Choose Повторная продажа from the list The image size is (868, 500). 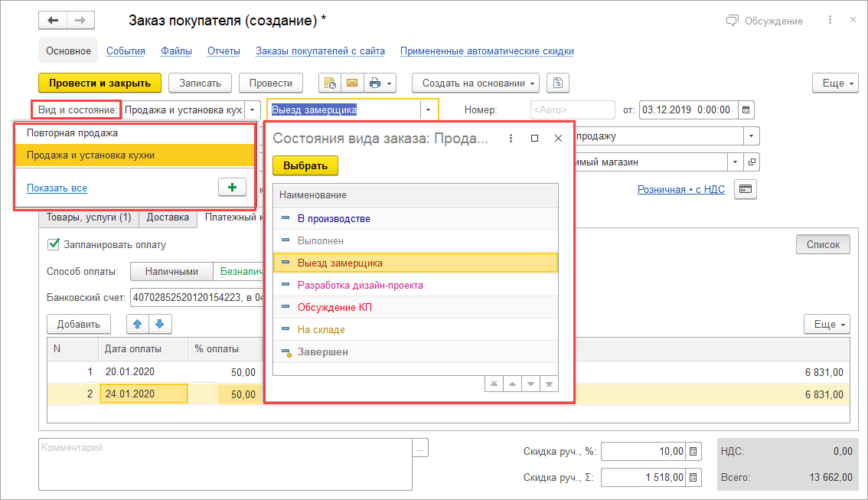click(72, 132)
